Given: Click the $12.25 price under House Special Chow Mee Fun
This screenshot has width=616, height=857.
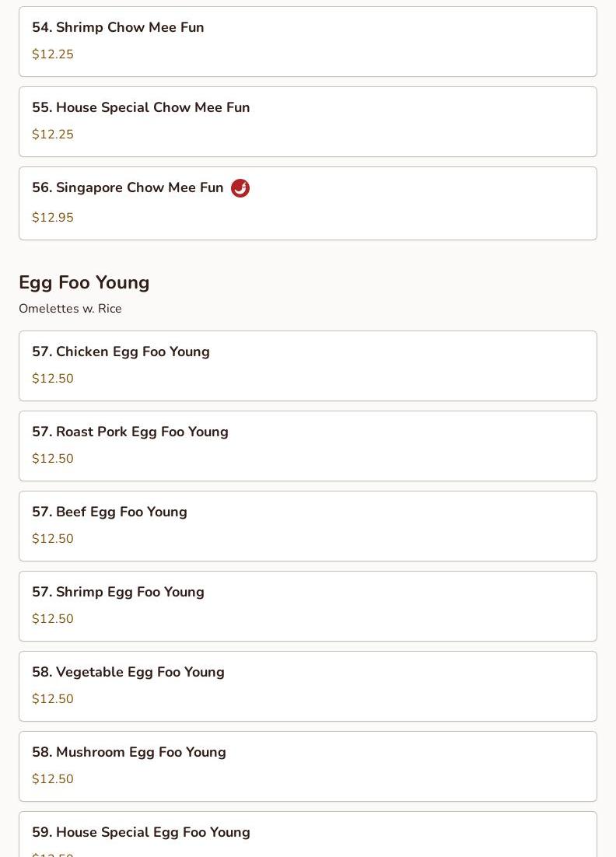Looking at the screenshot, I should [53, 135].
